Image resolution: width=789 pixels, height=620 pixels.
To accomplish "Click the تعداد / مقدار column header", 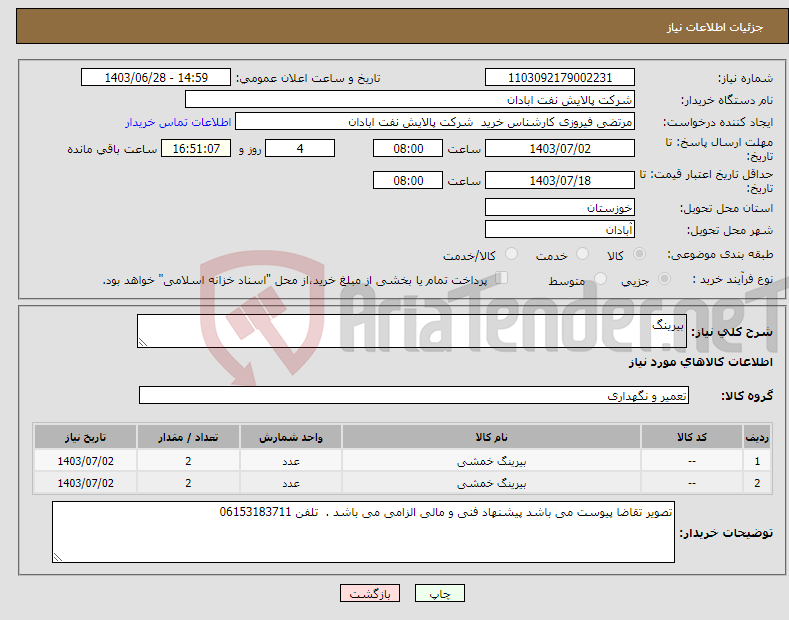I will click(188, 437).
